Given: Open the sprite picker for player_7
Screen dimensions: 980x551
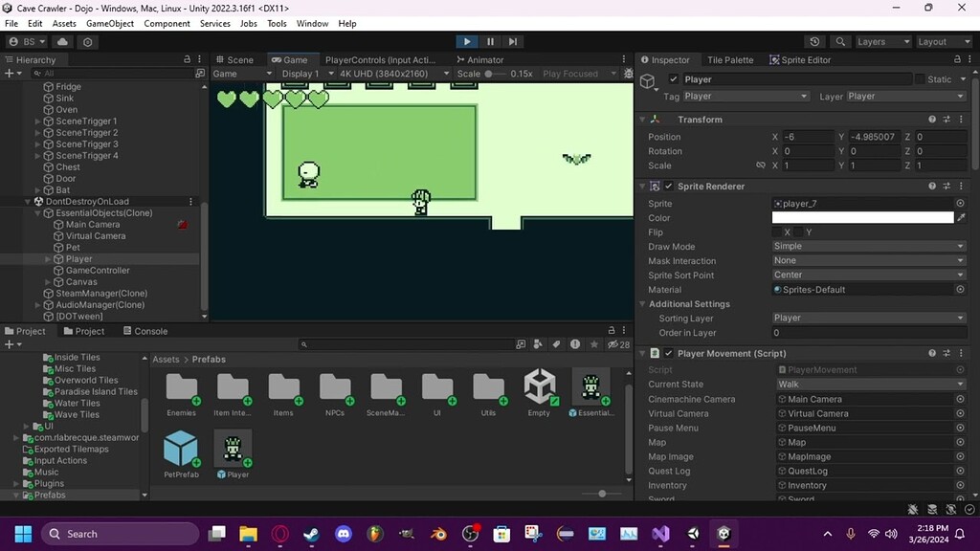Looking at the screenshot, I should click(961, 203).
